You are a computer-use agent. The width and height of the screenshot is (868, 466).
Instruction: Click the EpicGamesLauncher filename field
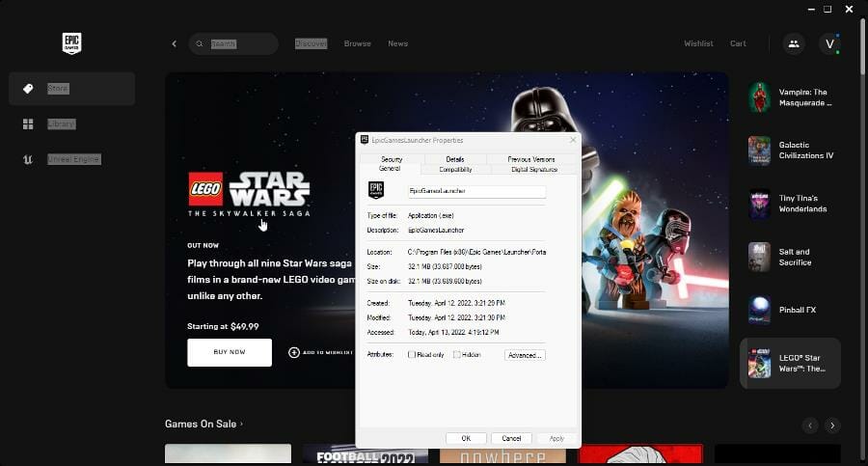click(476, 191)
